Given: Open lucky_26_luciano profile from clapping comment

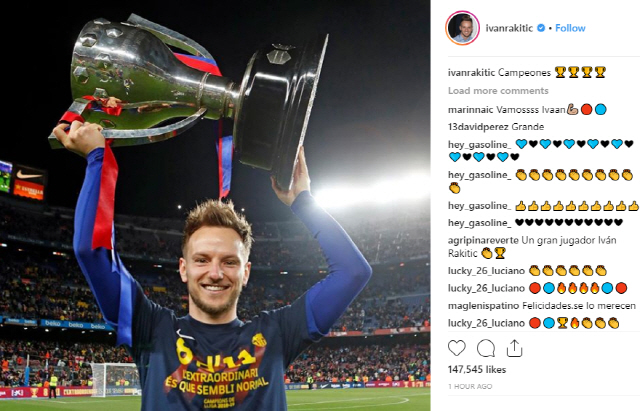Looking at the screenshot, I should click(486, 271).
